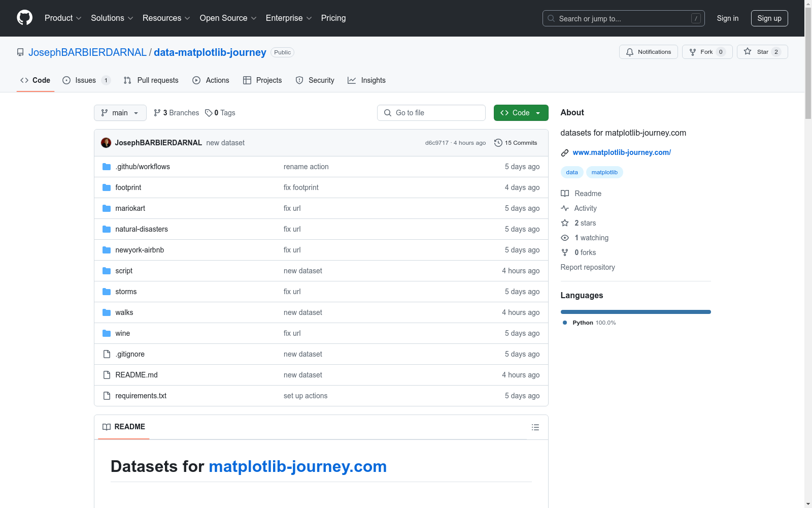Open the Actions tab

[x=211, y=80]
